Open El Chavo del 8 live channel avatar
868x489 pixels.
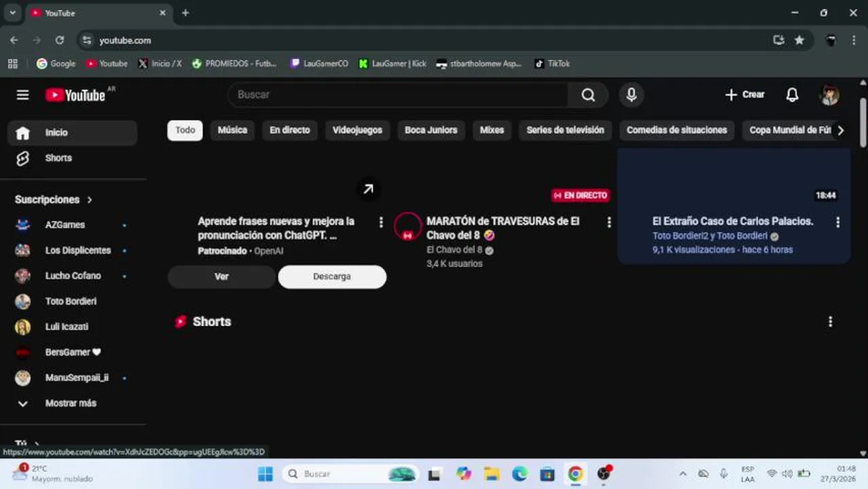coord(408,227)
